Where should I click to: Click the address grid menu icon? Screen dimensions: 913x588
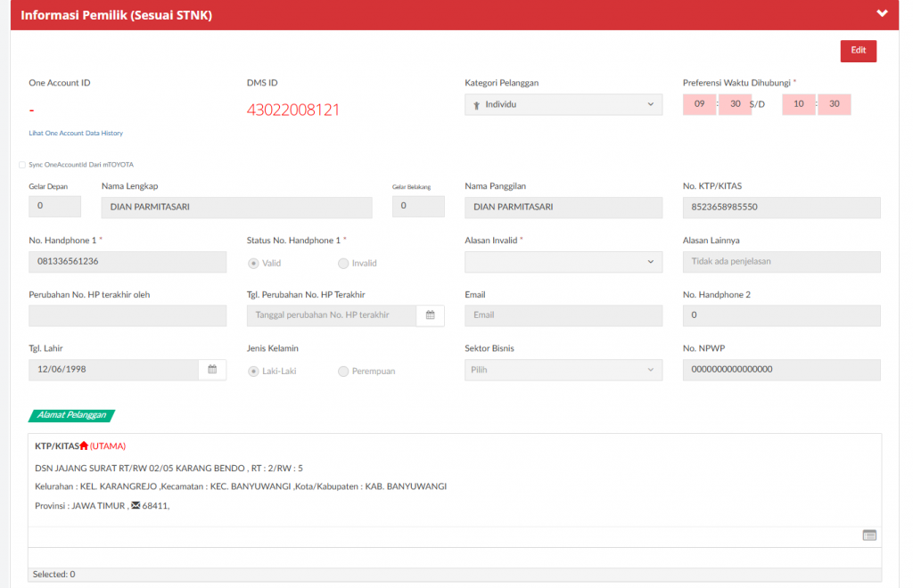[x=869, y=535]
